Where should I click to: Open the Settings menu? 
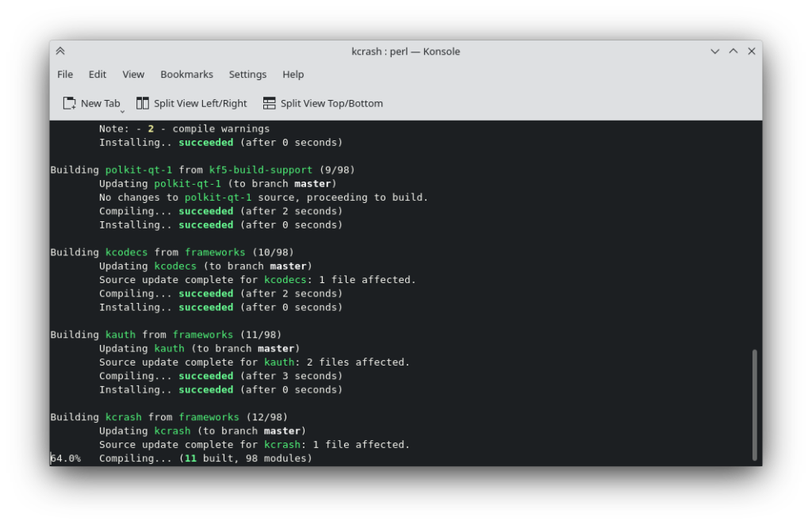pyautogui.click(x=247, y=74)
